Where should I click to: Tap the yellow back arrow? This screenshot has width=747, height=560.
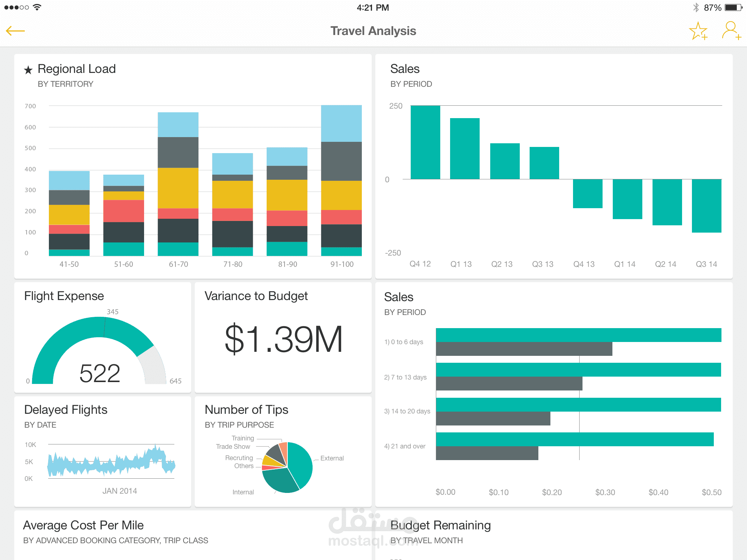15,31
